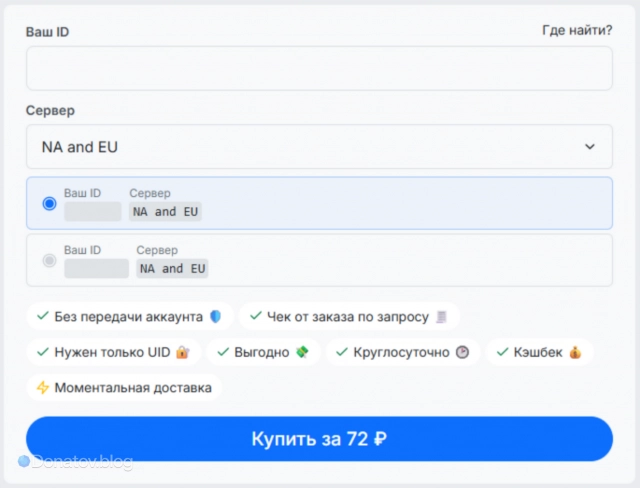The image size is (640, 488).
Task: Click the checkmark before Круглосуточно
Action: (x=342, y=351)
